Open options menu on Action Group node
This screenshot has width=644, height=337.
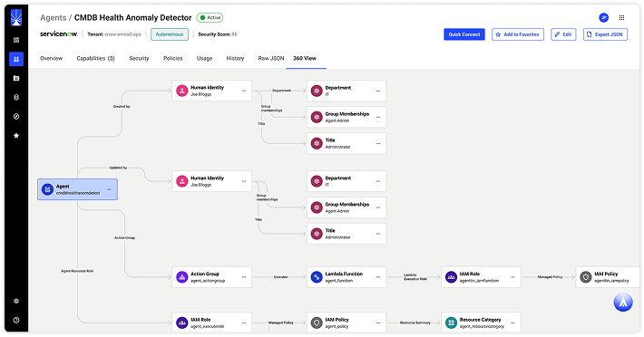pyautogui.click(x=244, y=277)
